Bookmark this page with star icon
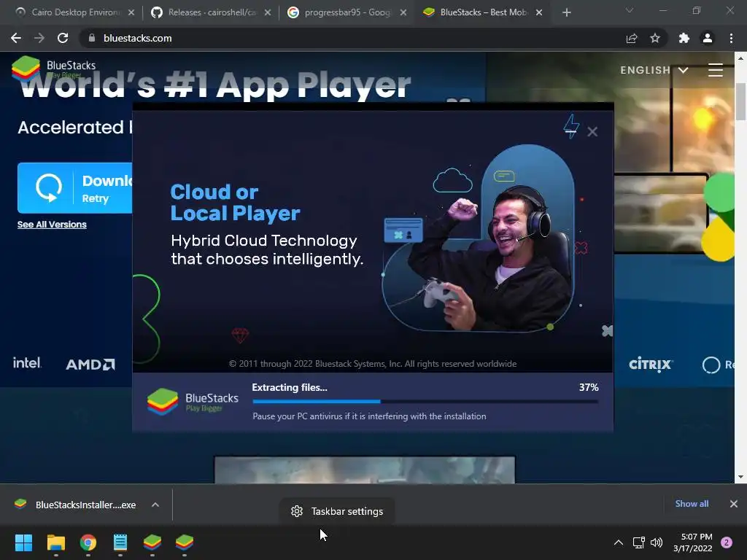747x560 pixels. point(655,38)
